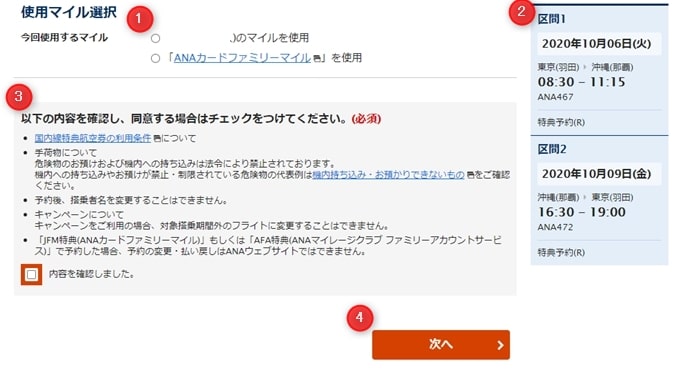Open the ANAカードファミリーマイル link
This screenshot has width=680, height=385.
point(242,58)
